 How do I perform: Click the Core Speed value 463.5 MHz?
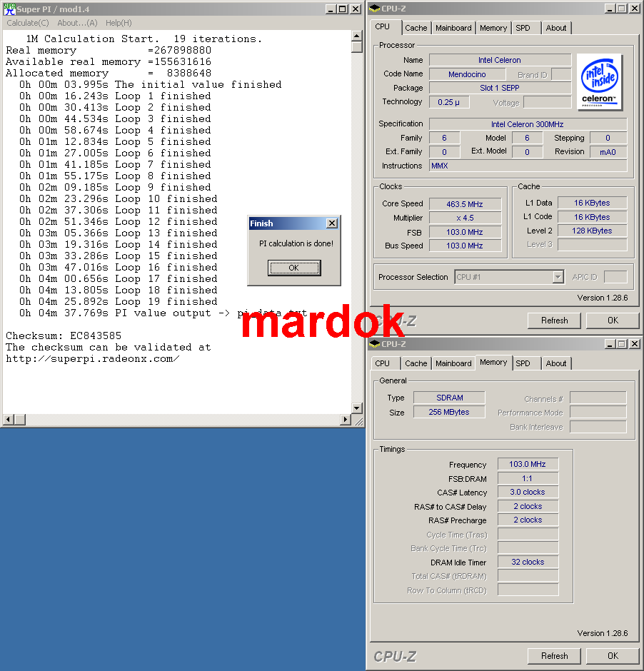pos(465,204)
